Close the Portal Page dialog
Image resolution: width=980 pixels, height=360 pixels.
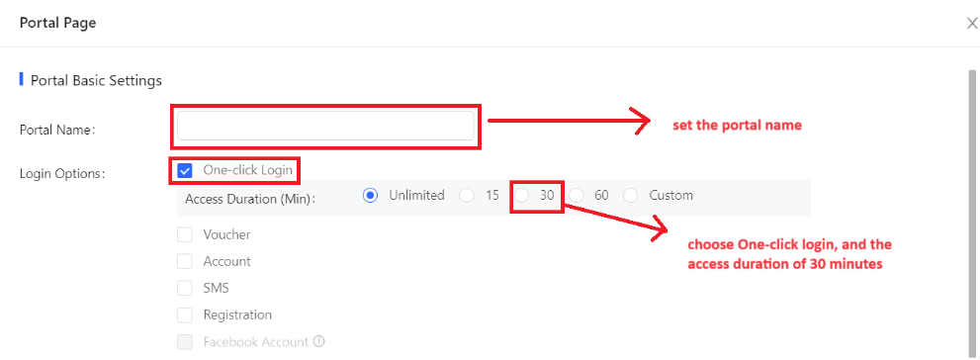pyautogui.click(x=972, y=25)
